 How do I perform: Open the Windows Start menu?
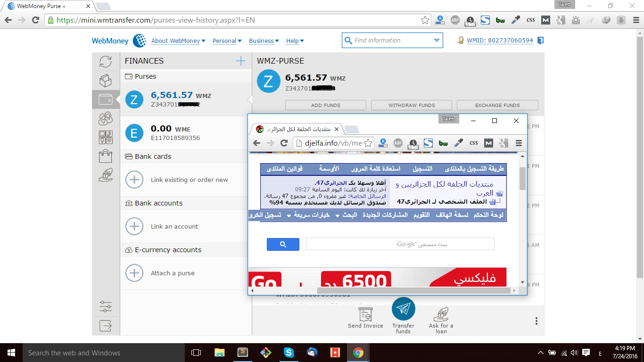[x=11, y=353]
